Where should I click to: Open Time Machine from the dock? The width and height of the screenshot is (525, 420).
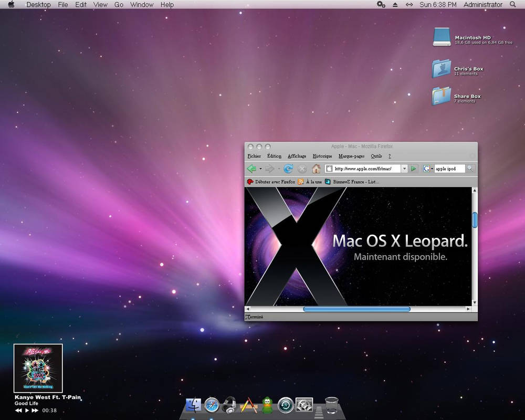tap(286, 405)
